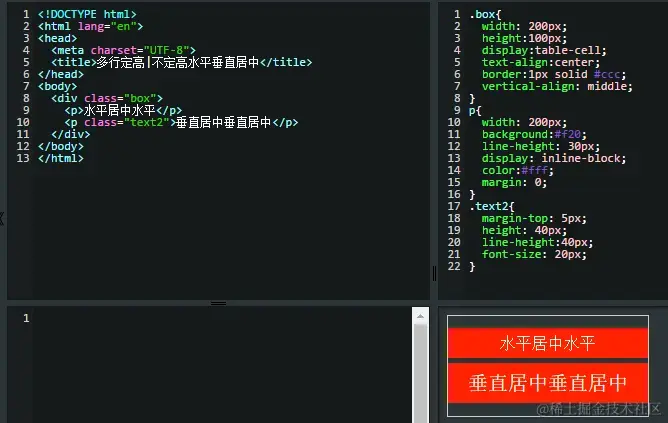Click the meta charset="UTF-8" line
668x423 pixels.
124,50
